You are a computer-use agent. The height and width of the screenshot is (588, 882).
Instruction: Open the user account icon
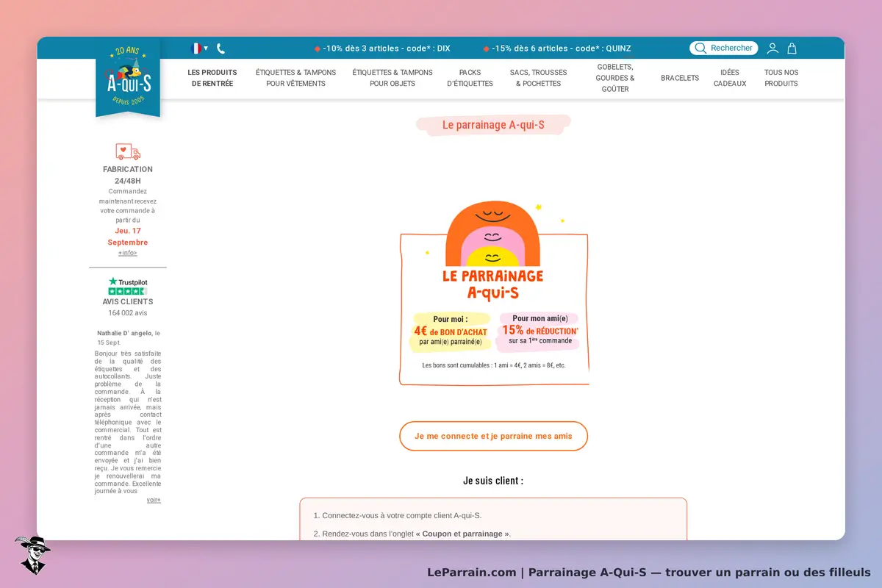[x=772, y=49]
